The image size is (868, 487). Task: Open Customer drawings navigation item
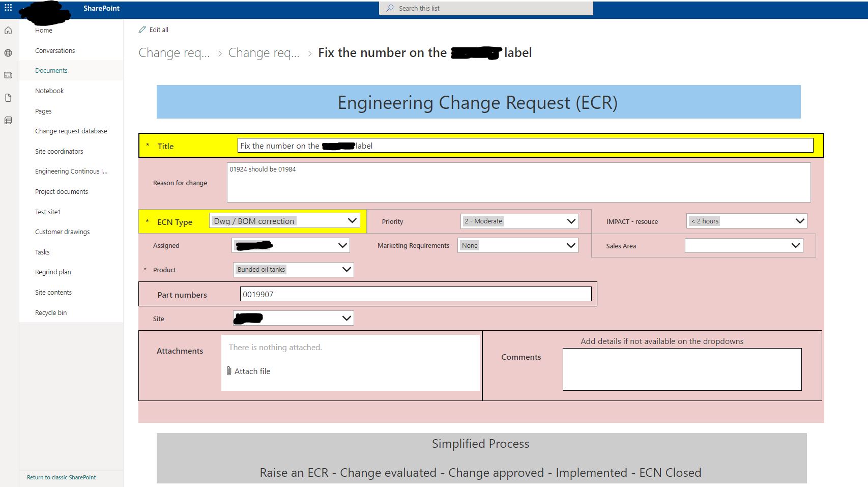pyautogui.click(x=62, y=232)
